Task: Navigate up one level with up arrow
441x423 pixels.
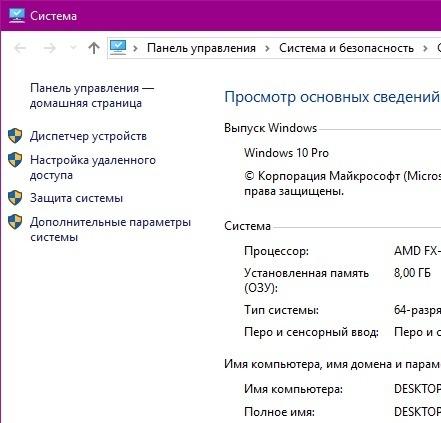Action: (x=94, y=48)
